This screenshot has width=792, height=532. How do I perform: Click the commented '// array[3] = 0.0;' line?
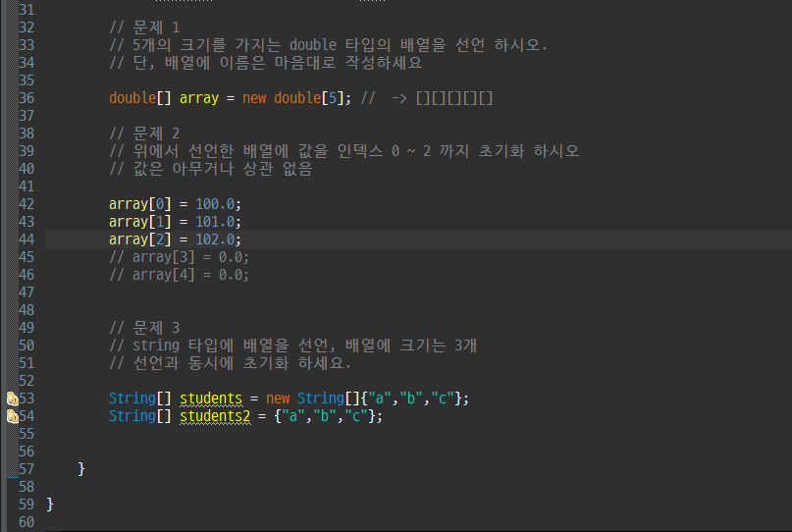180,257
